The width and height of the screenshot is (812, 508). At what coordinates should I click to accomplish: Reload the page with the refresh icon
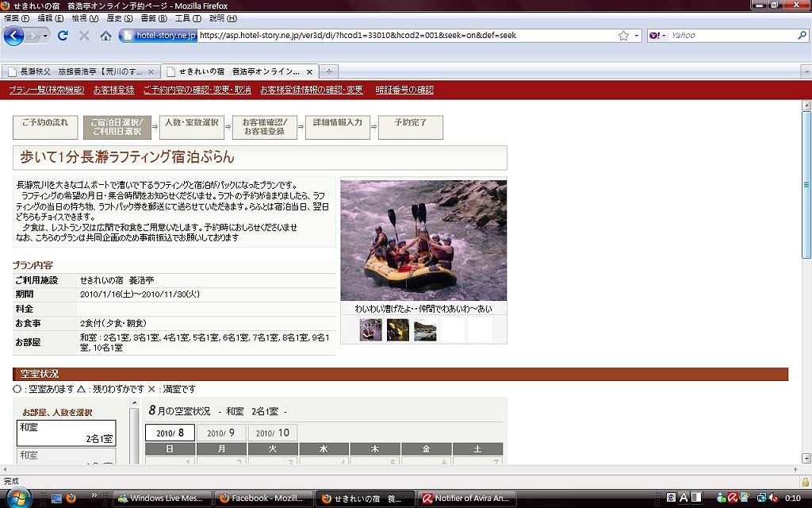click(x=63, y=36)
